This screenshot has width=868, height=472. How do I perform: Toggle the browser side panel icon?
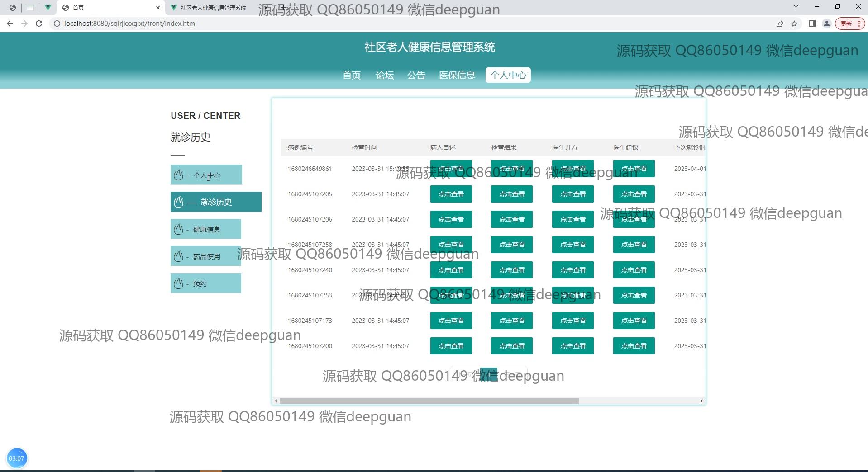[x=812, y=24]
